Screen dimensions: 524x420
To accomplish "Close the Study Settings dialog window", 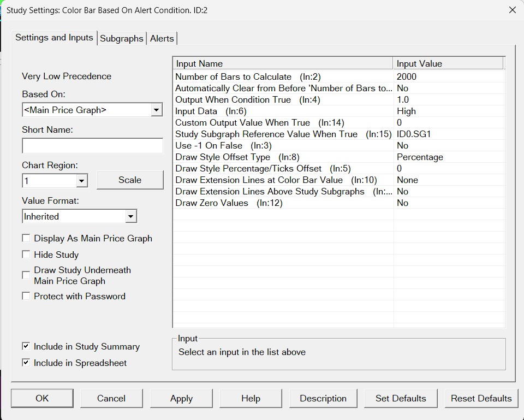I will [x=512, y=10].
